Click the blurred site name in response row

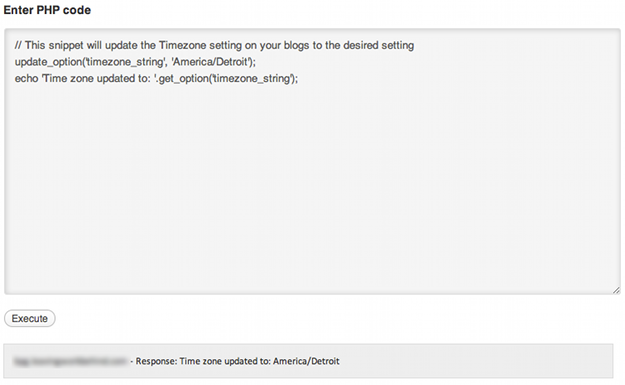tap(70, 361)
